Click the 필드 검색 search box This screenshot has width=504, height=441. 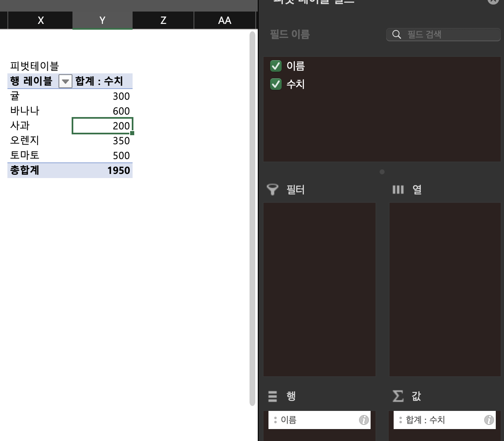point(443,34)
